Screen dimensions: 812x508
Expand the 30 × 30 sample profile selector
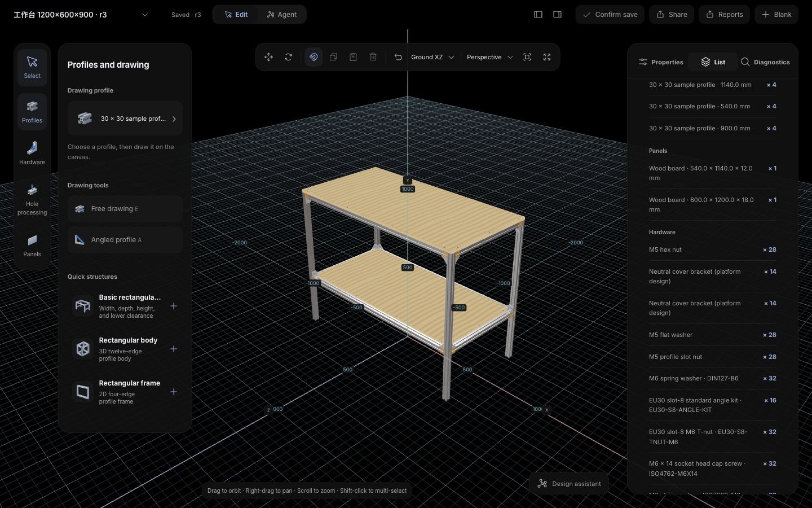click(125, 119)
